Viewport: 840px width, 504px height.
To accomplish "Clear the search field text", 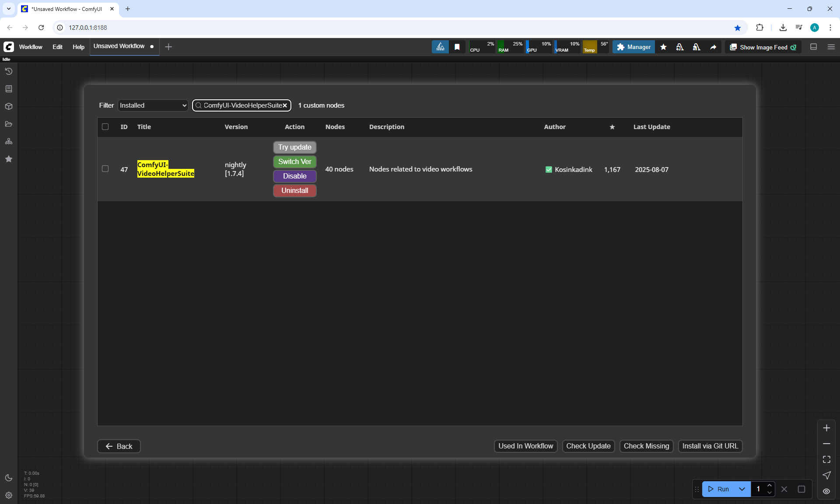I will [x=285, y=105].
